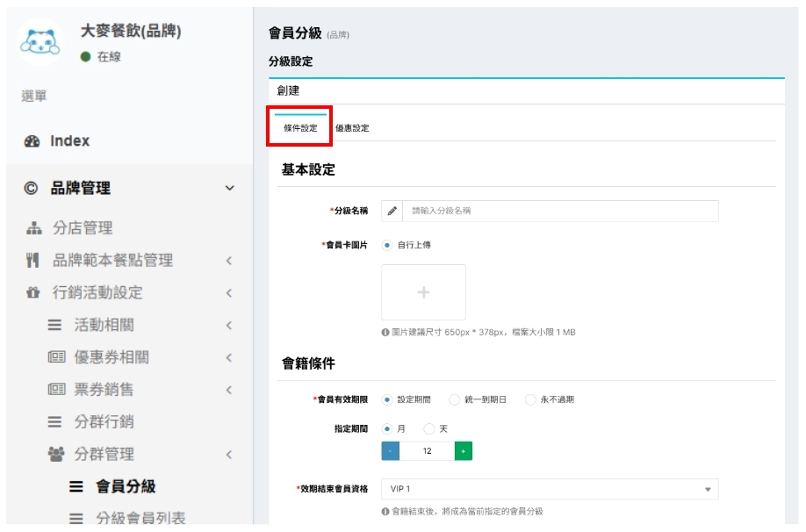Collapse the 品牌管理 sidebar section

(x=229, y=189)
